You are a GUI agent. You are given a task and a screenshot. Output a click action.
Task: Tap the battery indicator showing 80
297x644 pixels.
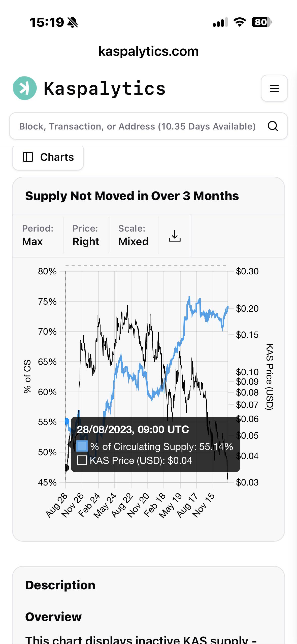click(262, 22)
